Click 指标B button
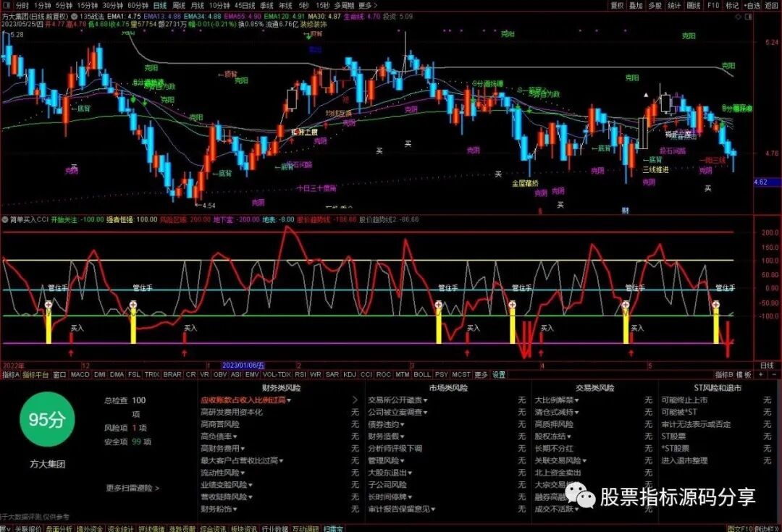The image size is (782, 532). point(724,374)
